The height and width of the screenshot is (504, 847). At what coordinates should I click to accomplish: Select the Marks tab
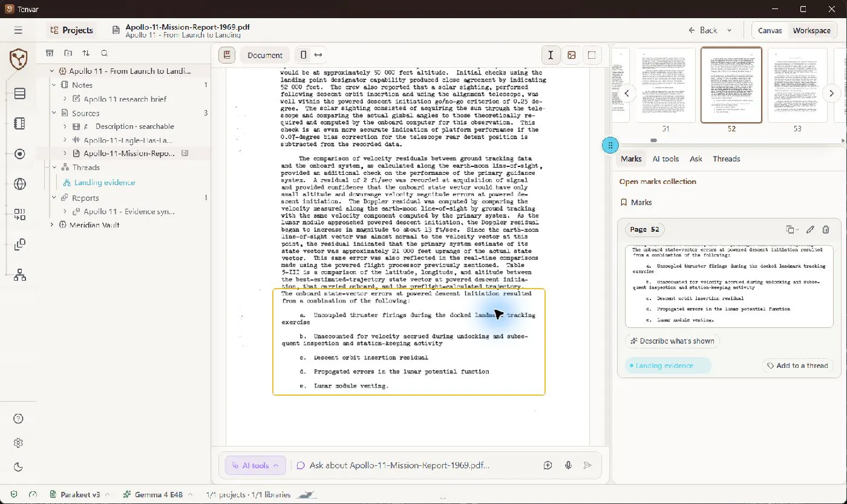click(631, 159)
